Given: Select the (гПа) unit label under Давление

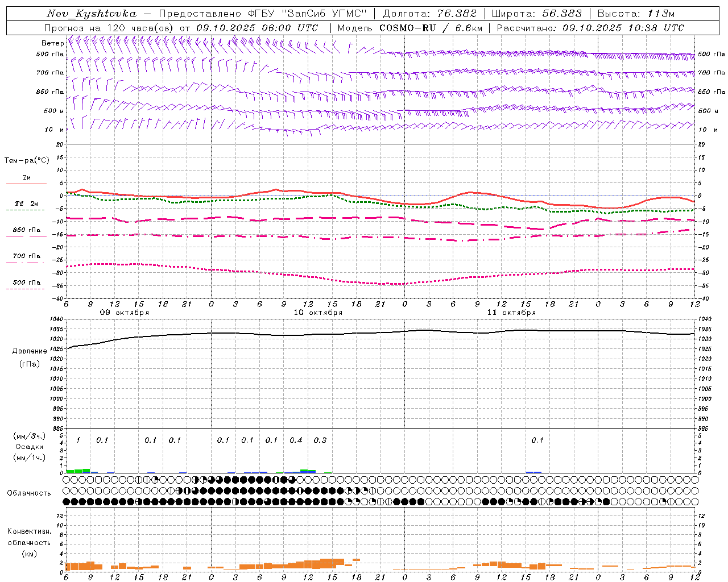Looking at the screenshot, I should click(x=30, y=364).
